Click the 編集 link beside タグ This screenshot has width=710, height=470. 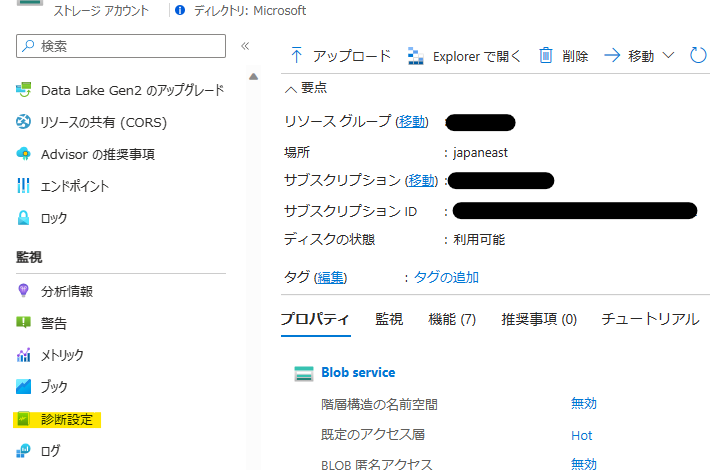(330, 277)
